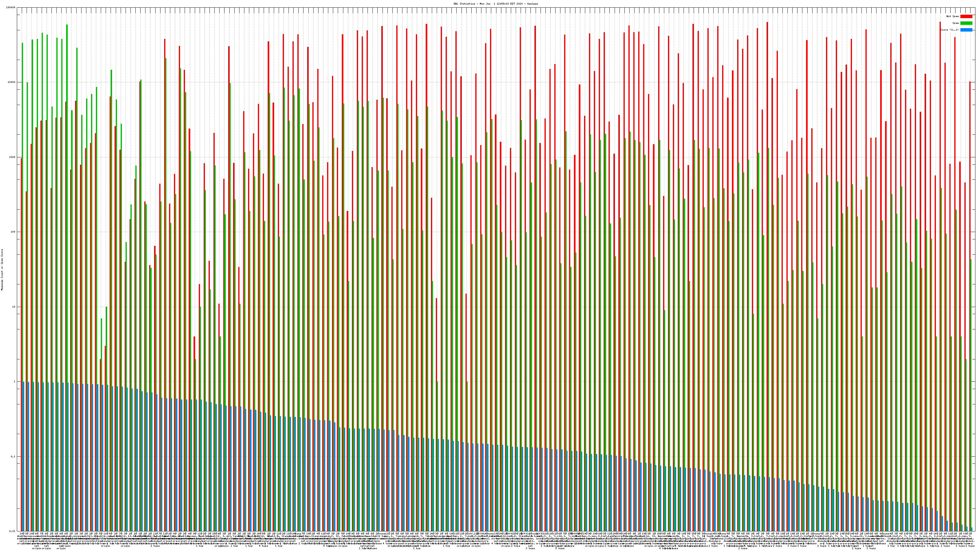Screen dimensions: 980x551
Task: Click the 0.1 y-axis tick label
Action: pos(13,456)
